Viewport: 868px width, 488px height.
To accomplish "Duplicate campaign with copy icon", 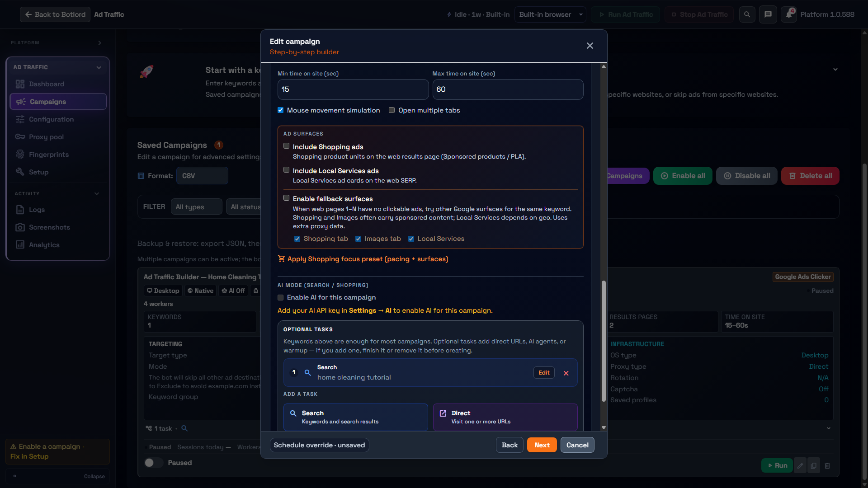I will point(814,465).
